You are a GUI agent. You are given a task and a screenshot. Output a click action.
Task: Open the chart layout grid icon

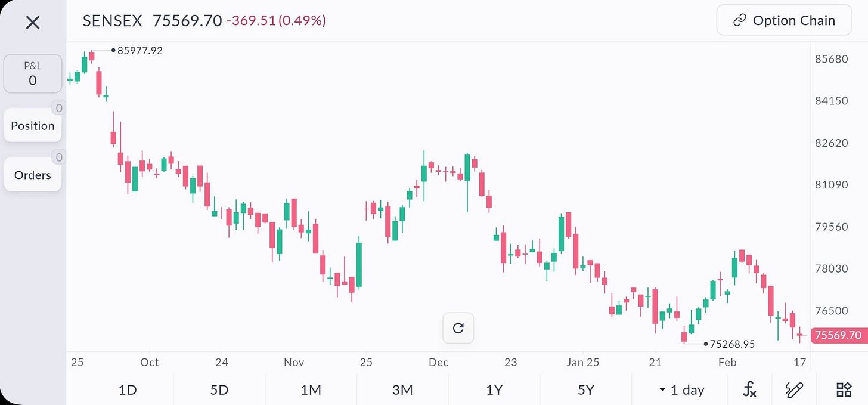click(x=844, y=390)
